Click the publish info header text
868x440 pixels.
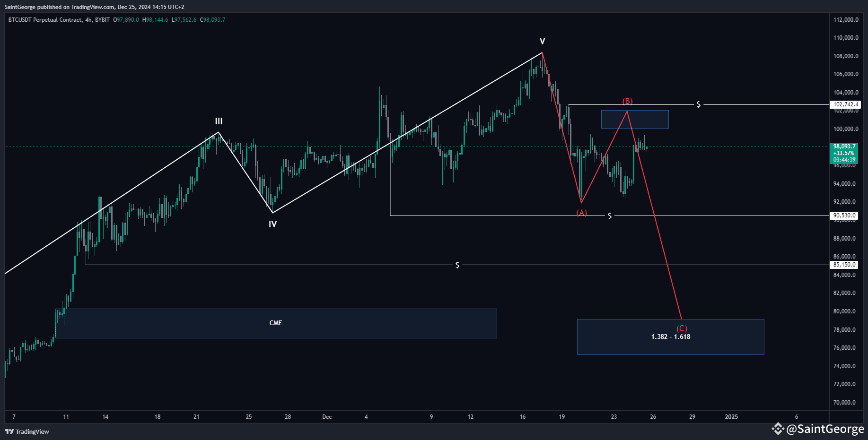pos(94,7)
